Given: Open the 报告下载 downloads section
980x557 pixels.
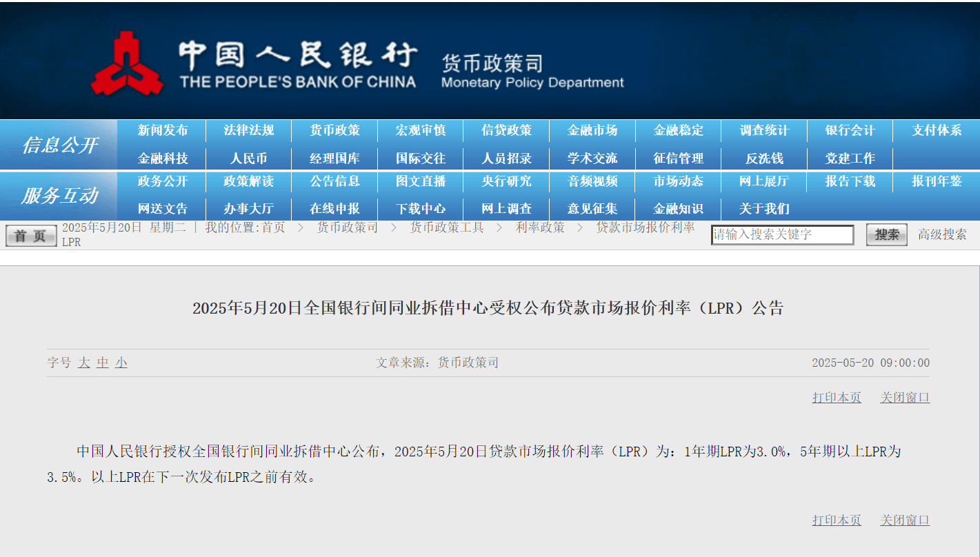Looking at the screenshot, I should pyautogui.click(x=849, y=182).
